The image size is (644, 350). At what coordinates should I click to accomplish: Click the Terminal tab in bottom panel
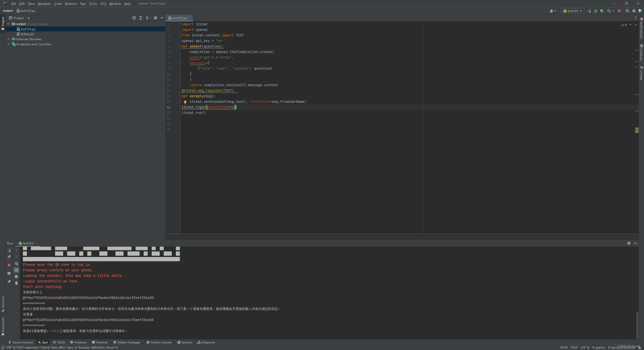100,342
